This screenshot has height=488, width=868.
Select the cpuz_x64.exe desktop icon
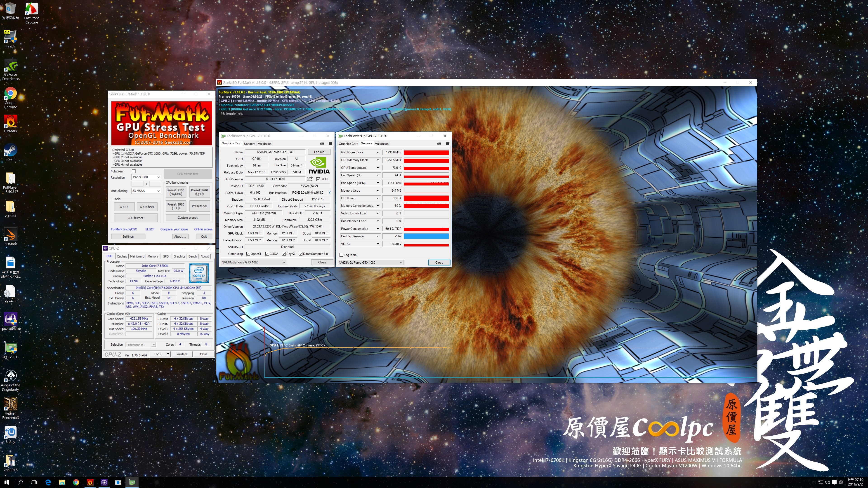pyautogui.click(x=10, y=321)
